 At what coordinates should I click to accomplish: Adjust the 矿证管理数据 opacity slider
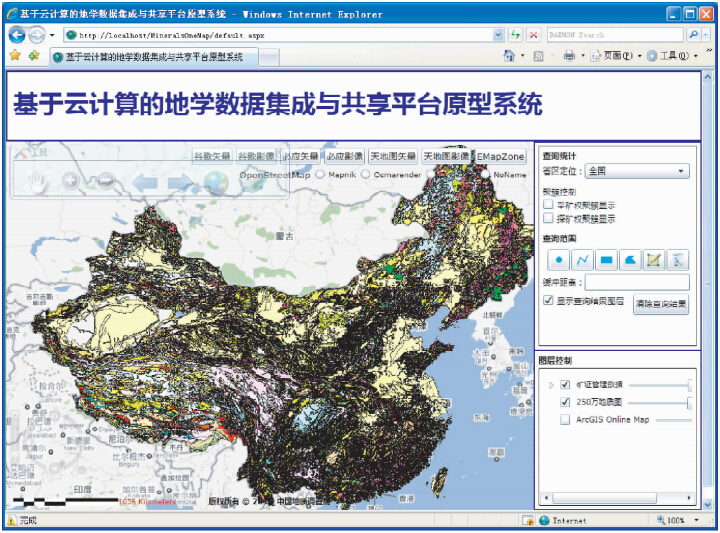689,385
